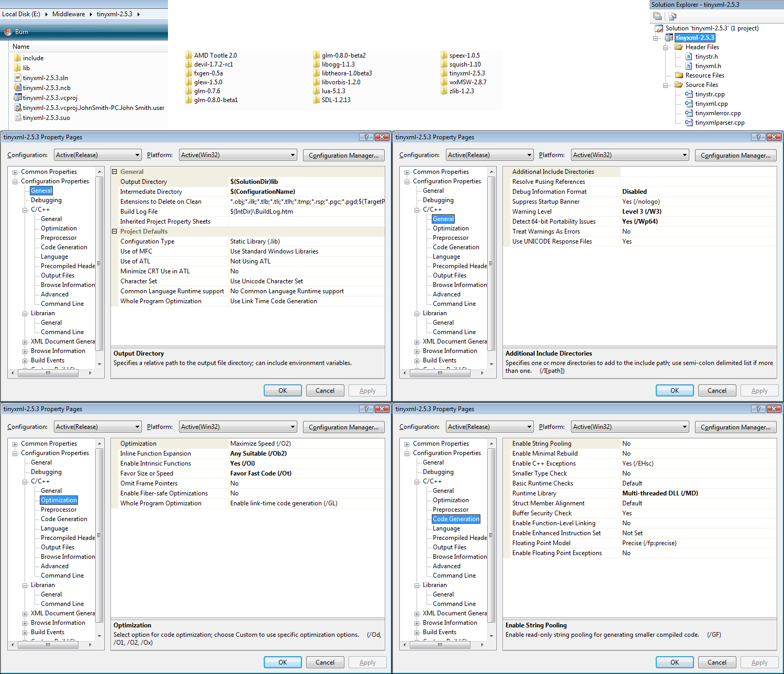
Task: Click Configuration Manager button in the Enable String Pooling window
Action: coord(735,427)
